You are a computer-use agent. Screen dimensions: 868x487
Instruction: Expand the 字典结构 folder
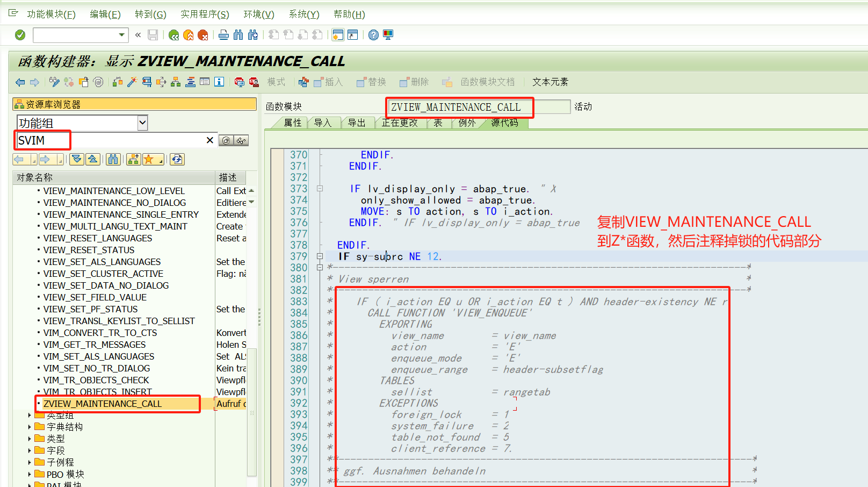[30, 427]
